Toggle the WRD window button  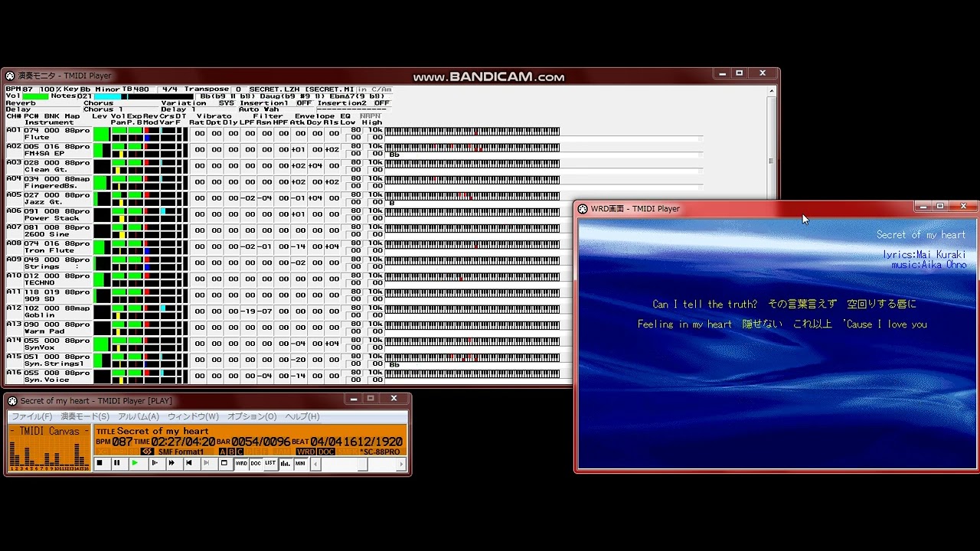pyautogui.click(x=241, y=463)
